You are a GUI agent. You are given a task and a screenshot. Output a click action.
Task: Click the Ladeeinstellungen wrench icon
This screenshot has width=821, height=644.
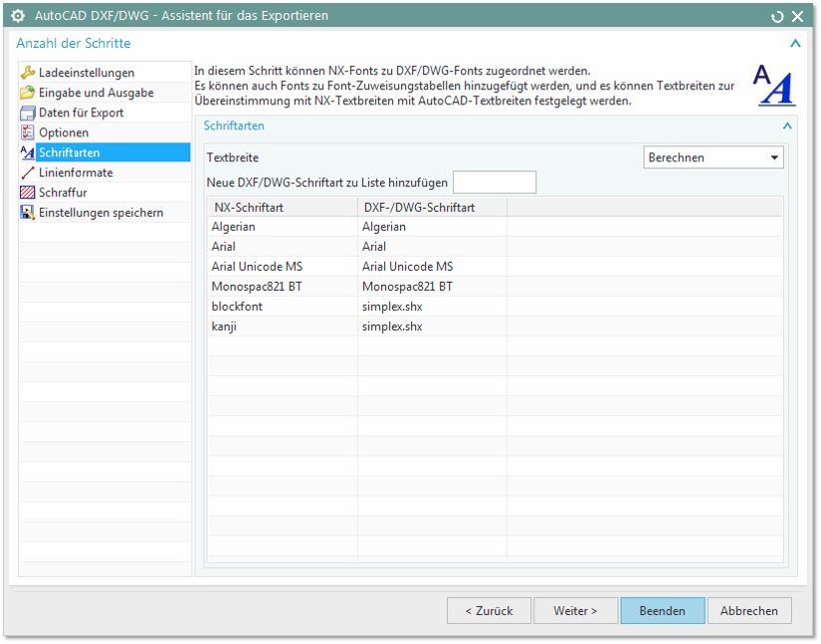[28, 73]
